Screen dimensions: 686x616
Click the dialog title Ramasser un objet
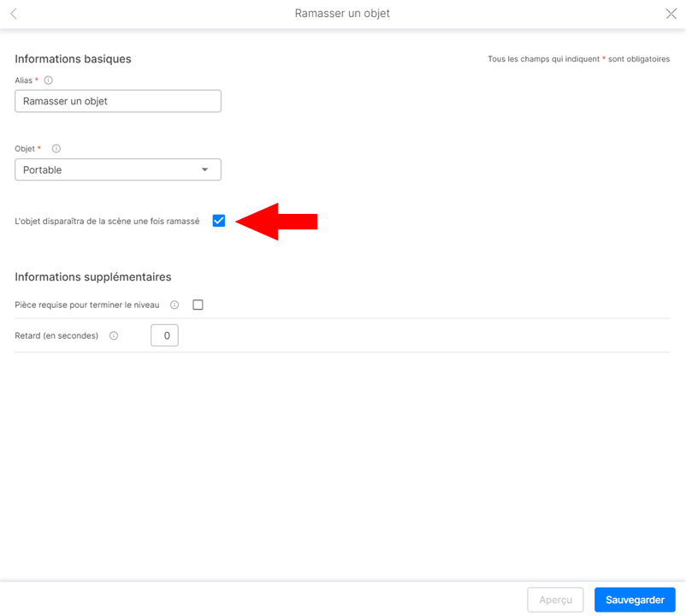(342, 13)
